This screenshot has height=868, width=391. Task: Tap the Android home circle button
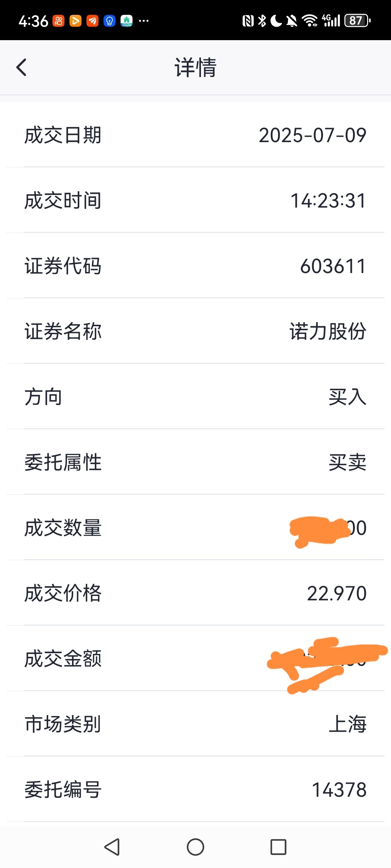click(195, 847)
